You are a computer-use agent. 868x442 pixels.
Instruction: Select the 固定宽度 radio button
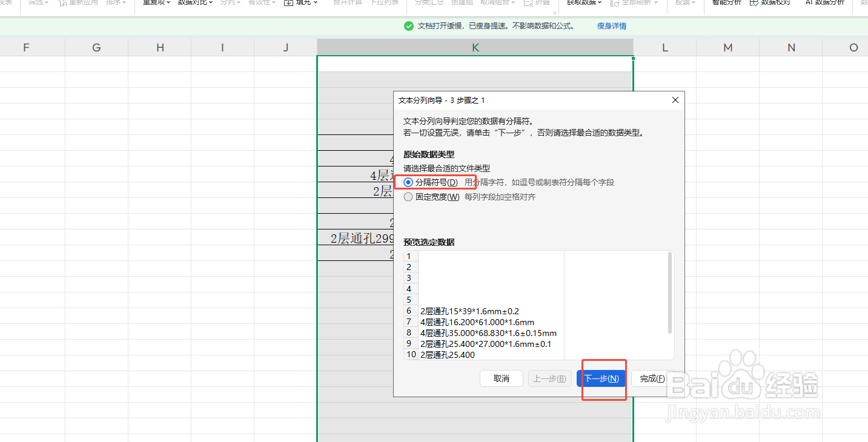408,196
